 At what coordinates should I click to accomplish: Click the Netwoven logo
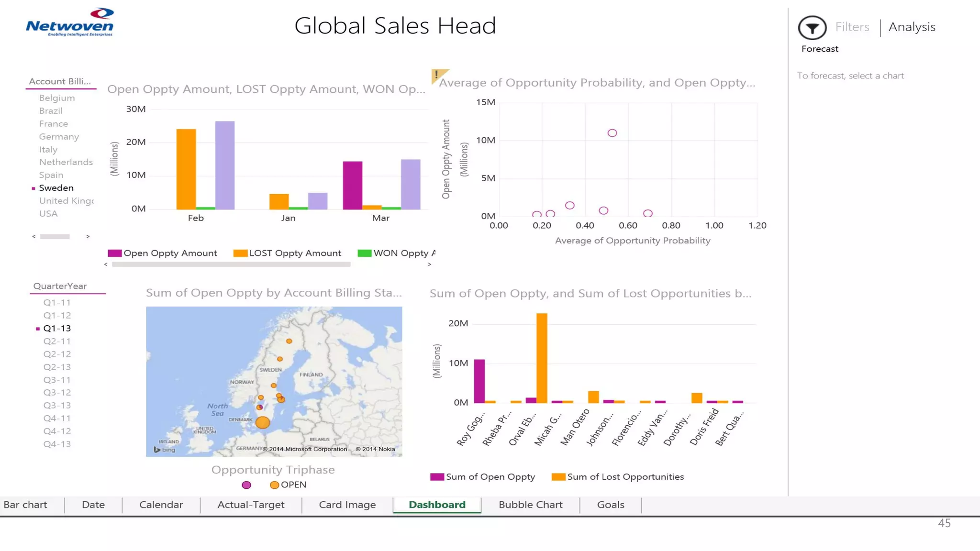[x=70, y=22]
